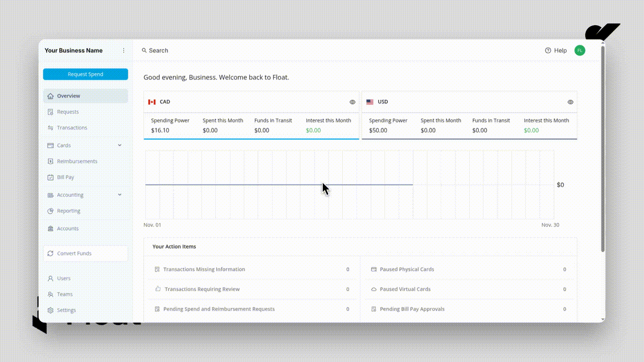Image resolution: width=644 pixels, height=362 pixels.
Task: Click the Request Spend button
Action: pos(86,75)
